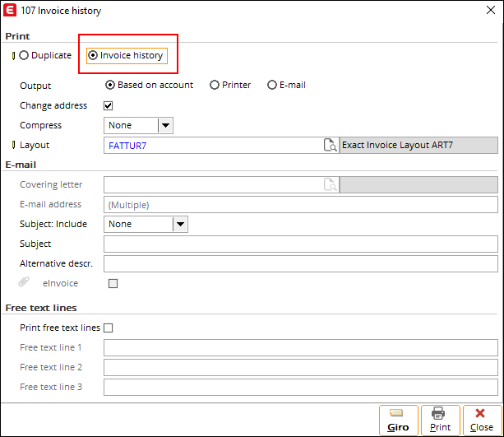Click the Alternative descr. input field
The width and height of the screenshot is (504, 437).
[301, 264]
